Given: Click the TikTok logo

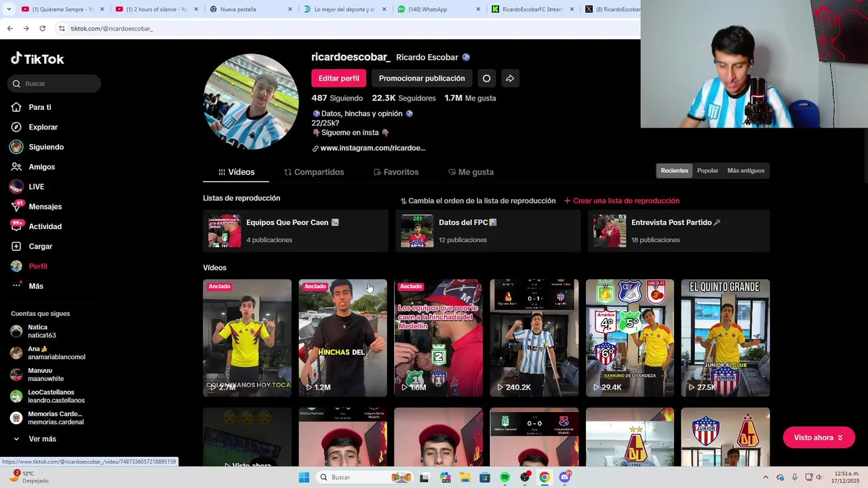Looking at the screenshot, I should tap(37, 59).
